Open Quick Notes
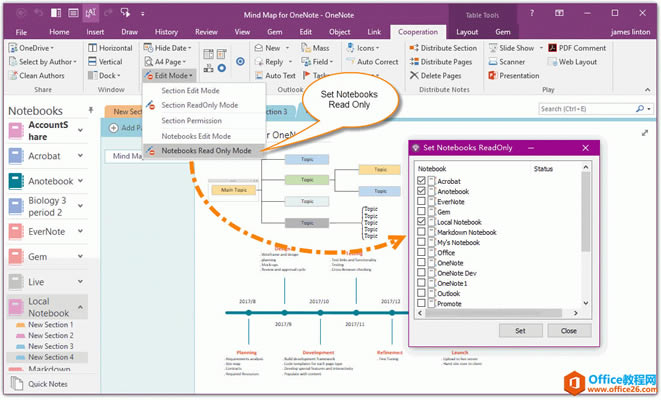Screen dimensions: 661x400 tap(39, 384)
